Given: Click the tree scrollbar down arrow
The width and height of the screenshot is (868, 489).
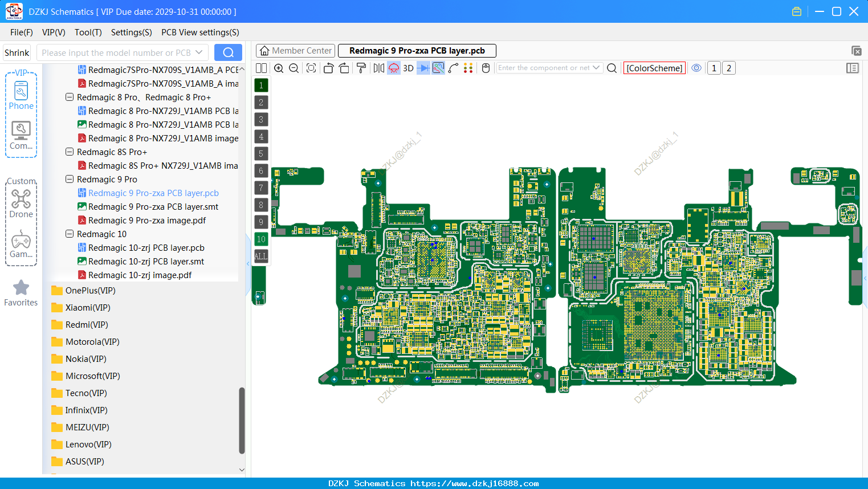Looking at the screenshot, I should pos(242,470).
